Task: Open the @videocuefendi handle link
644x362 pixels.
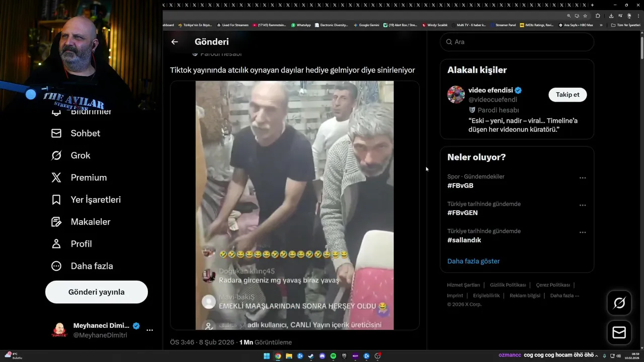Action: 493,100
